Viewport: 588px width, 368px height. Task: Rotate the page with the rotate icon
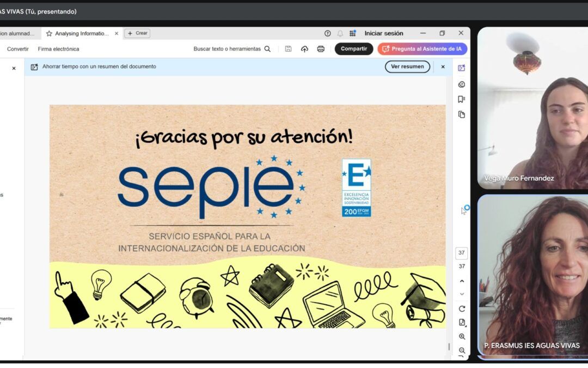point(462,309)
